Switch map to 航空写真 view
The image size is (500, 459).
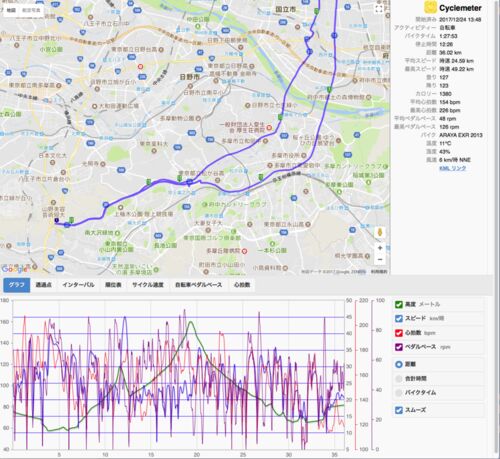pos(31,10)
